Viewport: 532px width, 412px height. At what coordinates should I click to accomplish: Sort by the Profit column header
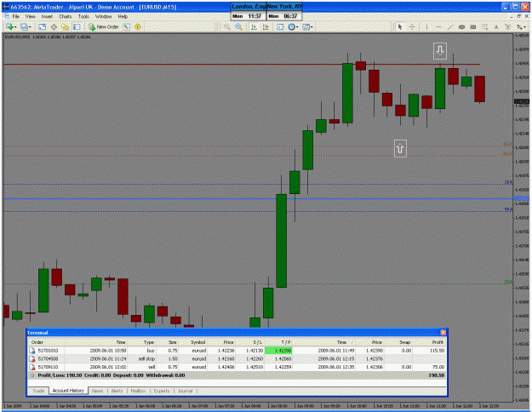438,342
